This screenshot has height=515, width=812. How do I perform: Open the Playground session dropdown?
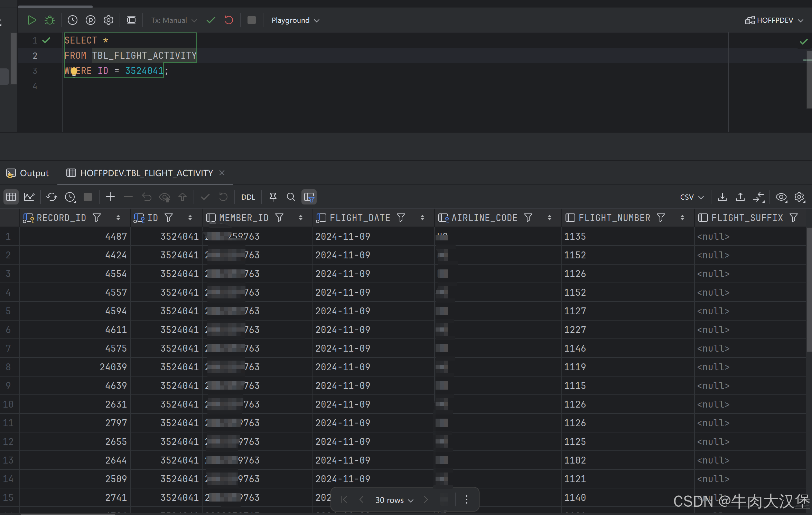click(x=295, y=20)
